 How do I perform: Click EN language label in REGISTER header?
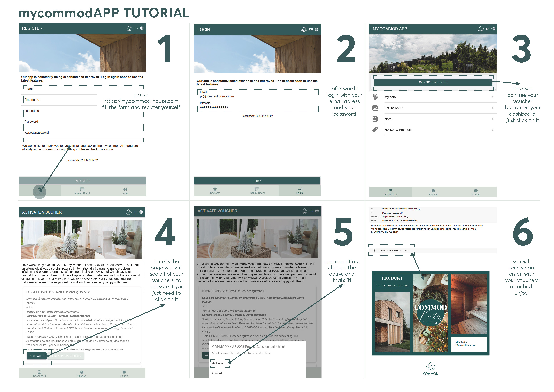point(136,28)
